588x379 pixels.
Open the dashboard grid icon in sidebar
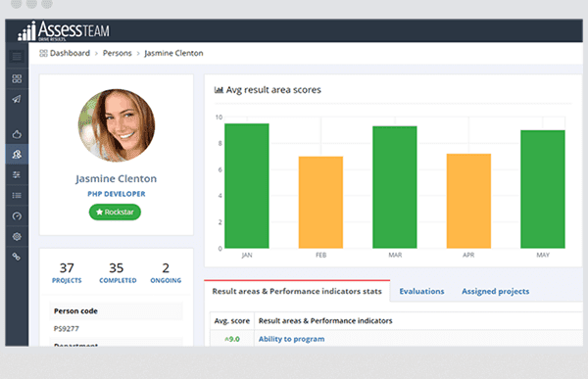(x=17, y=78)
